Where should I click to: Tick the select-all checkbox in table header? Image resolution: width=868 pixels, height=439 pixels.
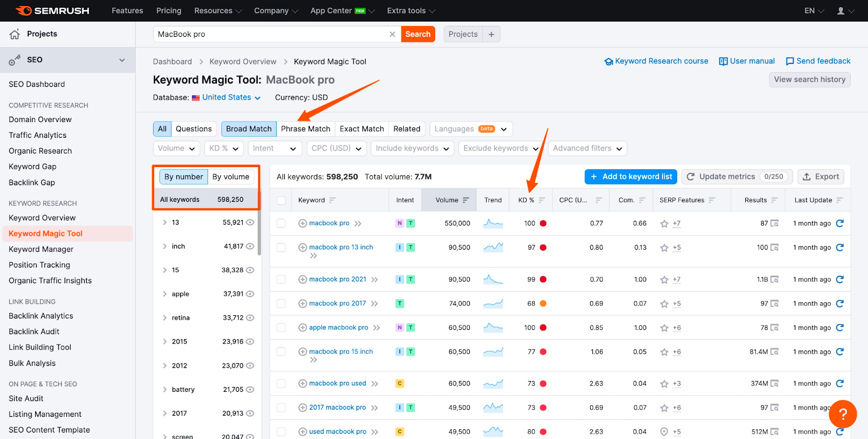[x=281, y=200]
